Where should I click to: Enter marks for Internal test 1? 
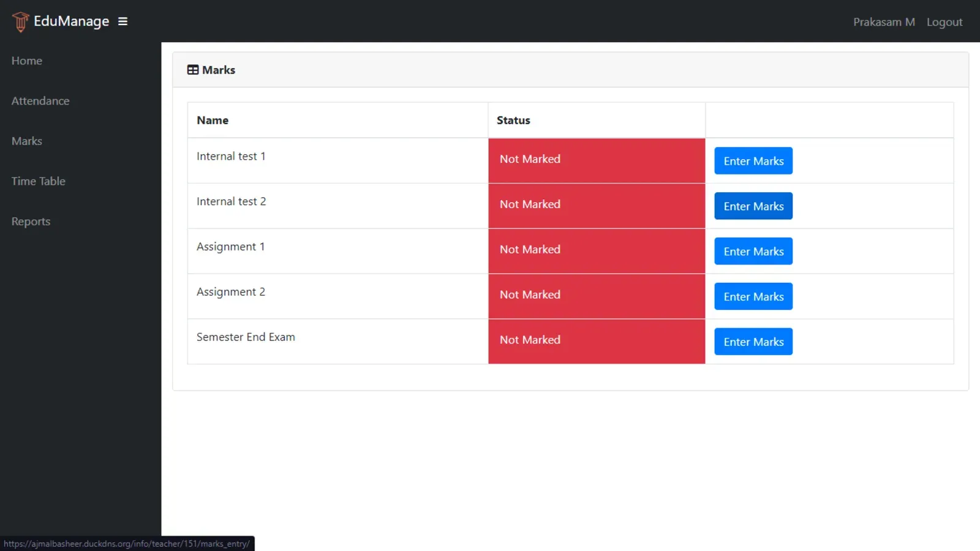click(x=753, y=160)
